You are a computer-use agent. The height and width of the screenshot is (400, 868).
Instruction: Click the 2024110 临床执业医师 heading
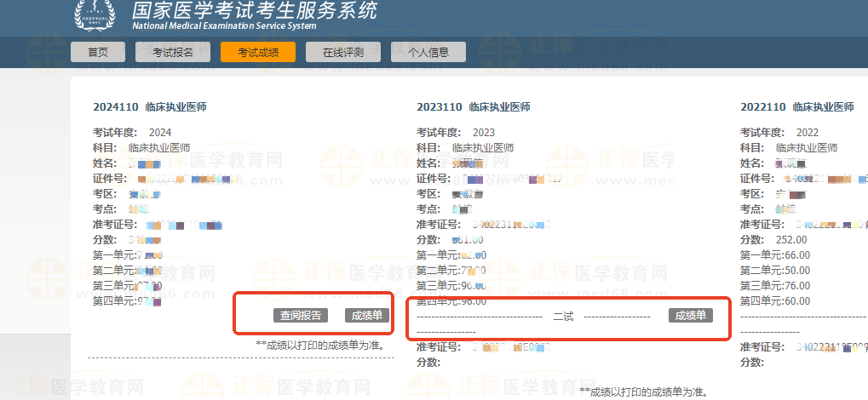[x=150, y=107]
